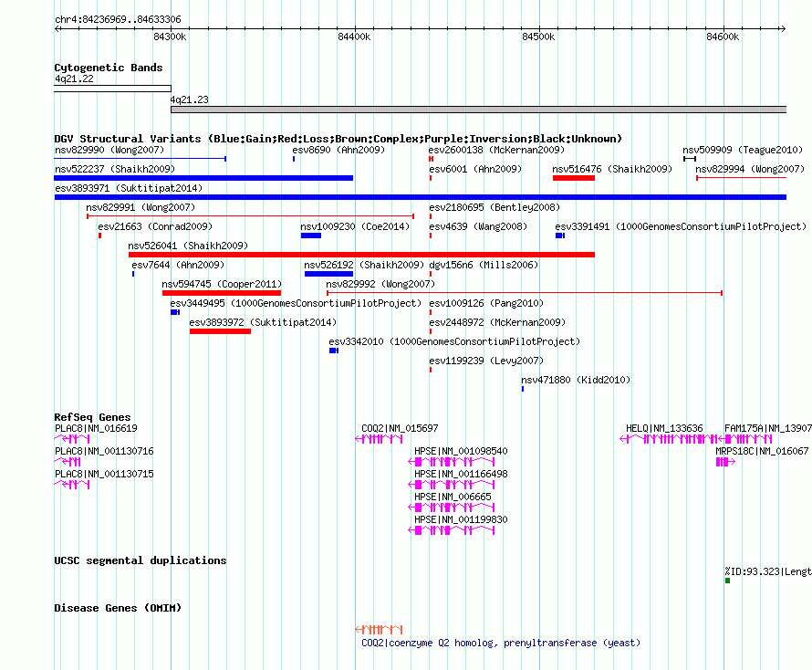812x670 pixels.
Task: Click the esv3893972 (Suktitipat2014) red bar
Action: (220, 331)
